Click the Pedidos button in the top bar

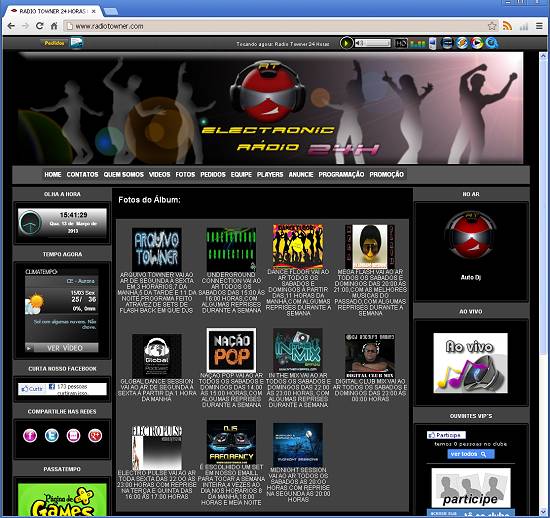54,43
